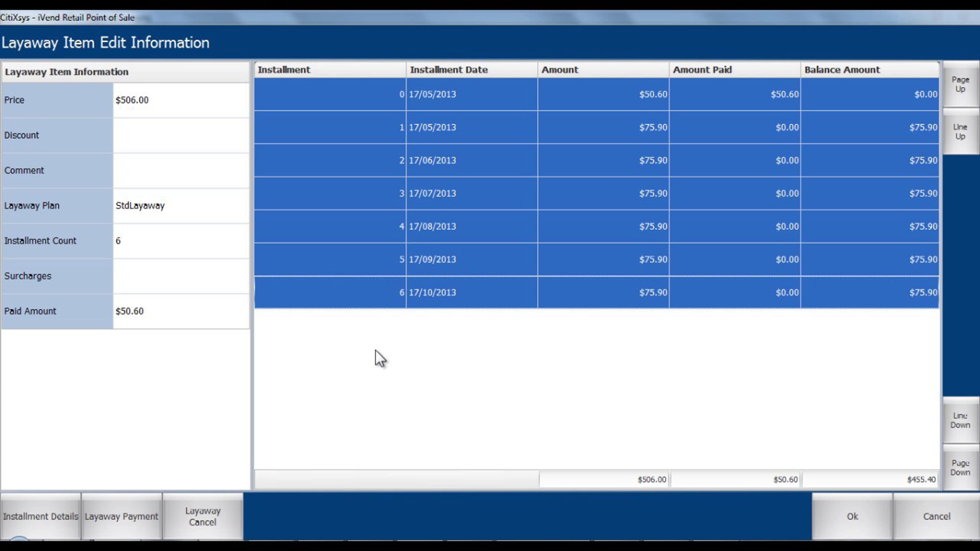The image size is (980, 551).
Task: Click the Paid Amount value $50.60
Action: click(x=181, y=311)
